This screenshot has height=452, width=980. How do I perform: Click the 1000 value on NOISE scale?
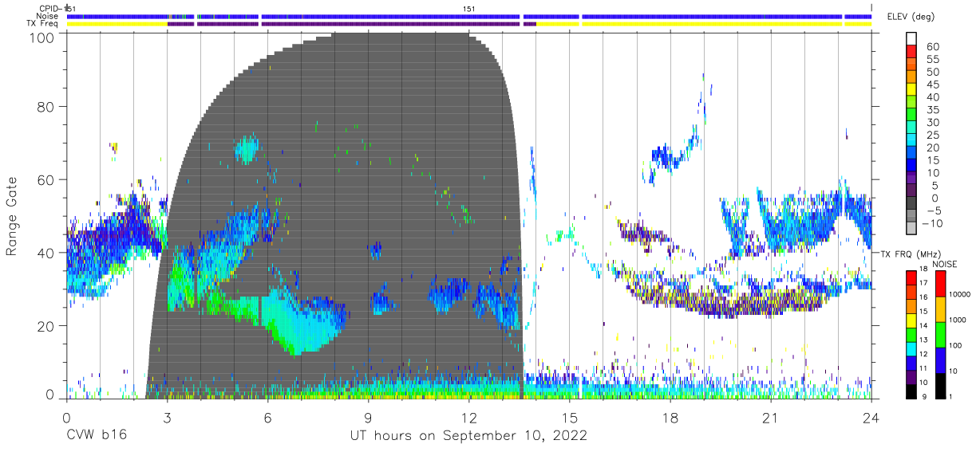956,320
